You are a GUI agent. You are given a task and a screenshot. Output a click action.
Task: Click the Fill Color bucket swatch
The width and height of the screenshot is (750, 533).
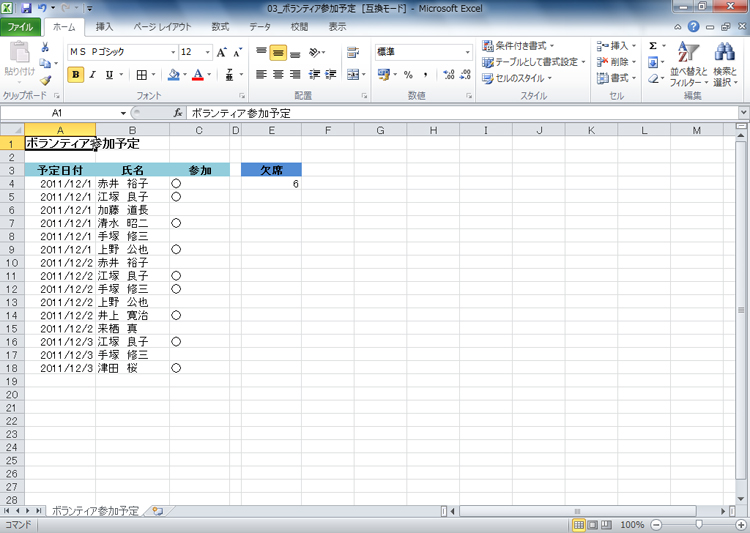[x=174, y=75]
